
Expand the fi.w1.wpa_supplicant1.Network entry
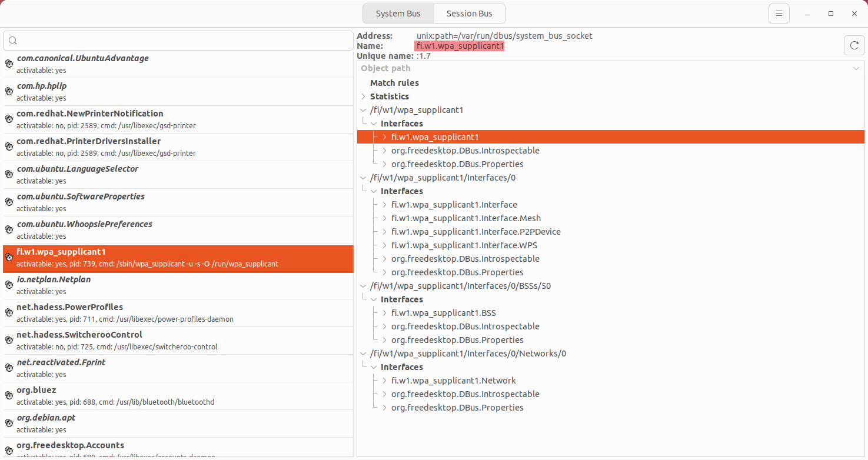click(384, 381)
